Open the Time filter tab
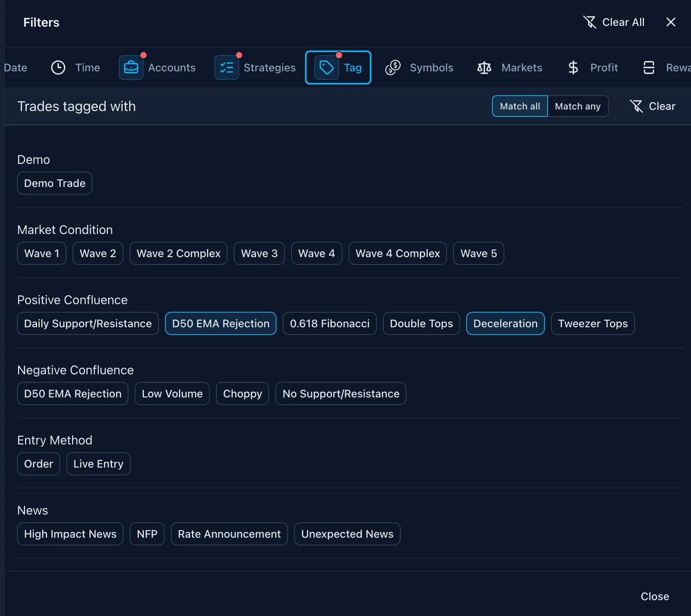The height and width of the screenshot is (616, 691). coord(76,68)
